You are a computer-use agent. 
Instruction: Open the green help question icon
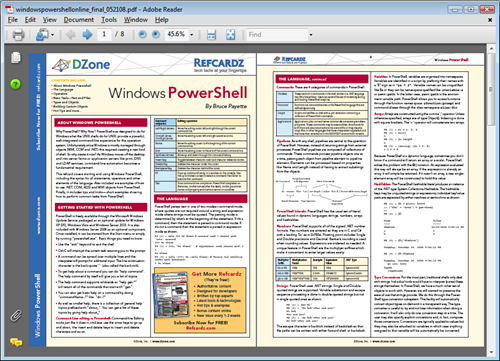pyautogui.click(x=15, y=84)
